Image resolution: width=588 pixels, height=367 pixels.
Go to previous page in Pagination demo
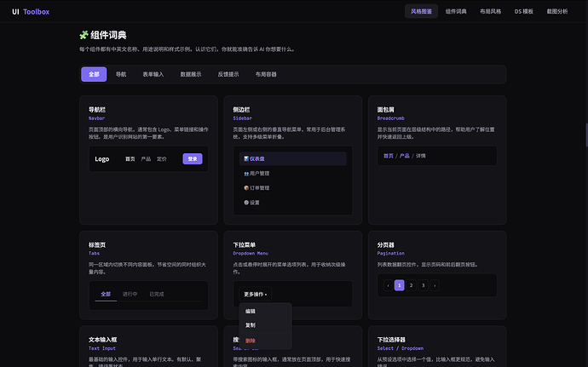pos(388,285)
